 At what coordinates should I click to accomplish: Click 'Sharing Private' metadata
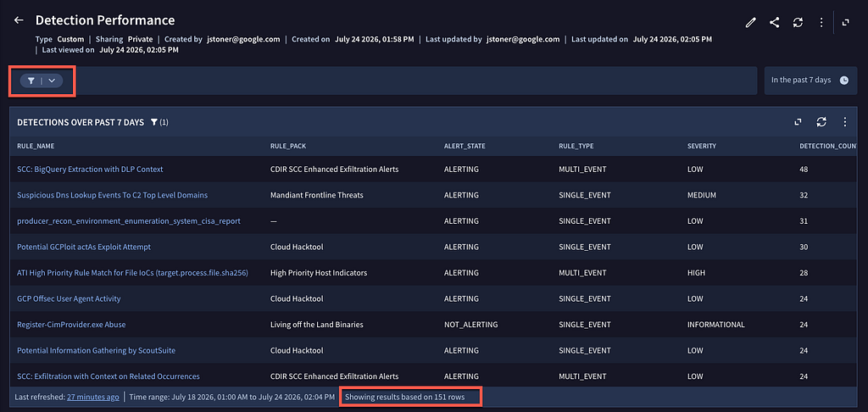(x=124, y=39)
